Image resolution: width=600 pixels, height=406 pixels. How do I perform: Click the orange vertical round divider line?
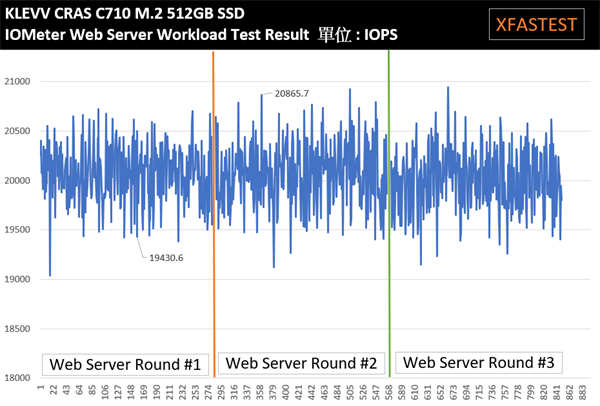(x=214, y=214)
